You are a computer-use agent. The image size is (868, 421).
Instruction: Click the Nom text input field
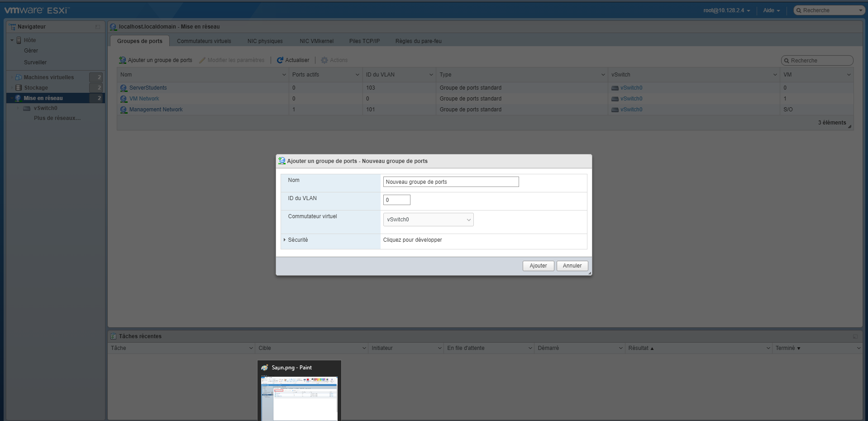pos(451,182)
